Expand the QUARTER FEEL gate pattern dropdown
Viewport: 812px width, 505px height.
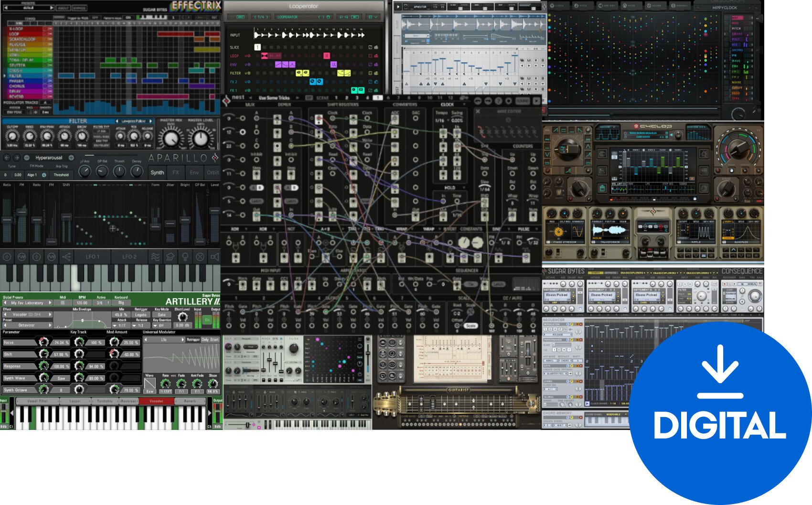click(556, 374)
